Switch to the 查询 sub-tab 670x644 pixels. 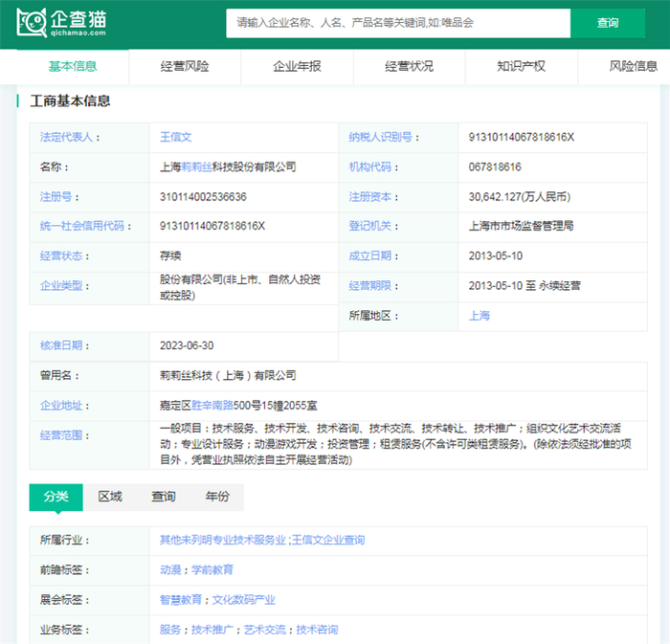[164, 497]
